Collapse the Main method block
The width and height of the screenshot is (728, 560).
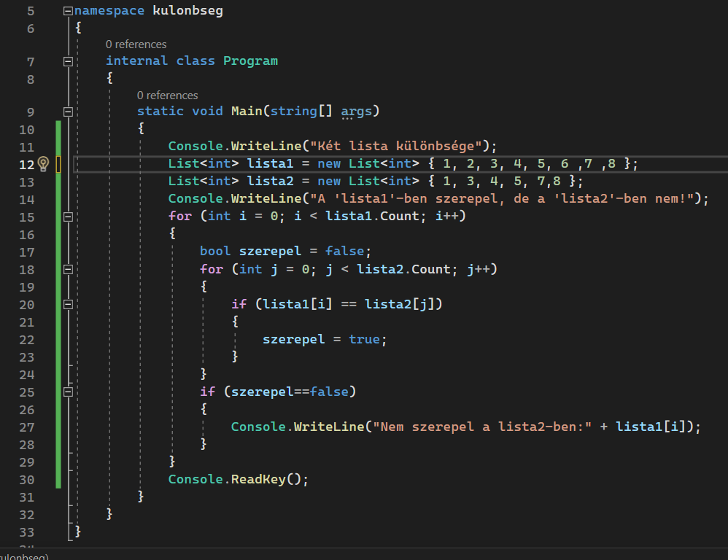coord(69,112)
